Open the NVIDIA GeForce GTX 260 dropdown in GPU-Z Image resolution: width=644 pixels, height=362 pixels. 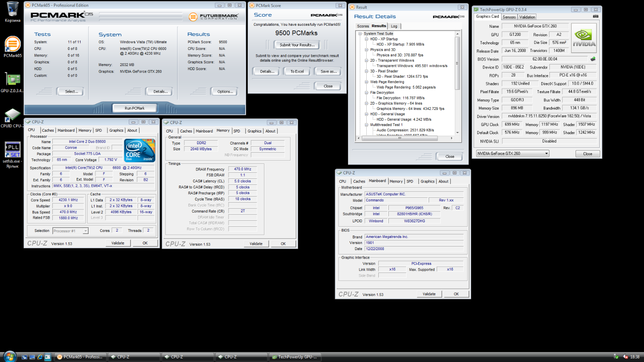tap(512, 153)
